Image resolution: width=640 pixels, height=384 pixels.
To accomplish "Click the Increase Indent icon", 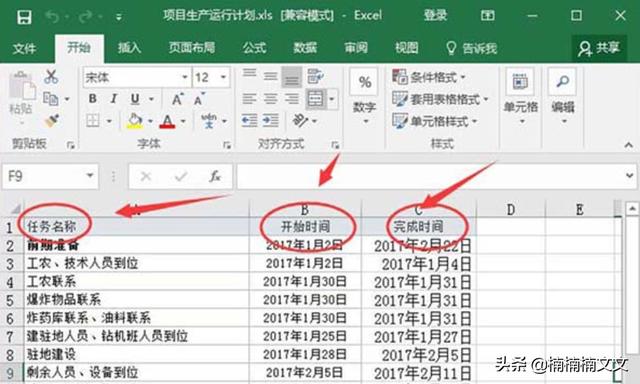I will (271, 121).
